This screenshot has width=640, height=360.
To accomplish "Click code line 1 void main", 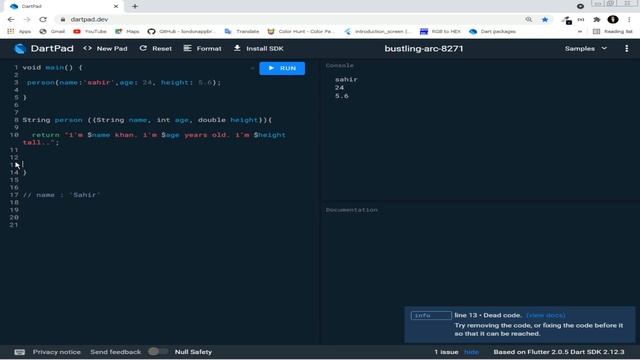I will point(52,67).
